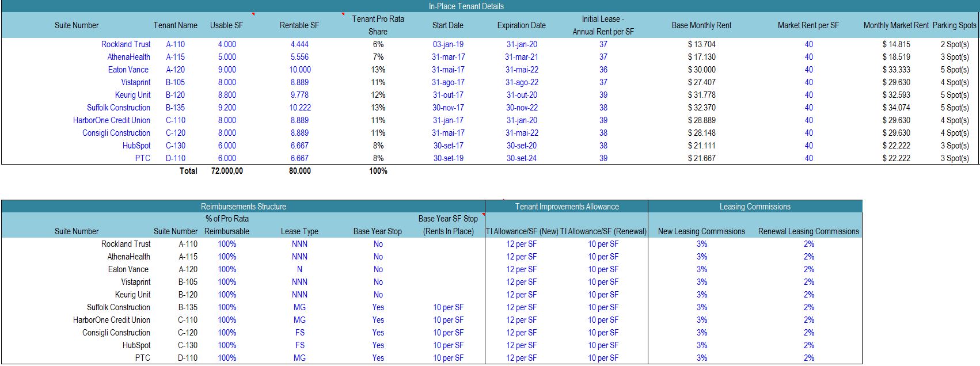The image size is (980, 366).
Task: Select start date 31-ago-17
Action: pos(448,82)
